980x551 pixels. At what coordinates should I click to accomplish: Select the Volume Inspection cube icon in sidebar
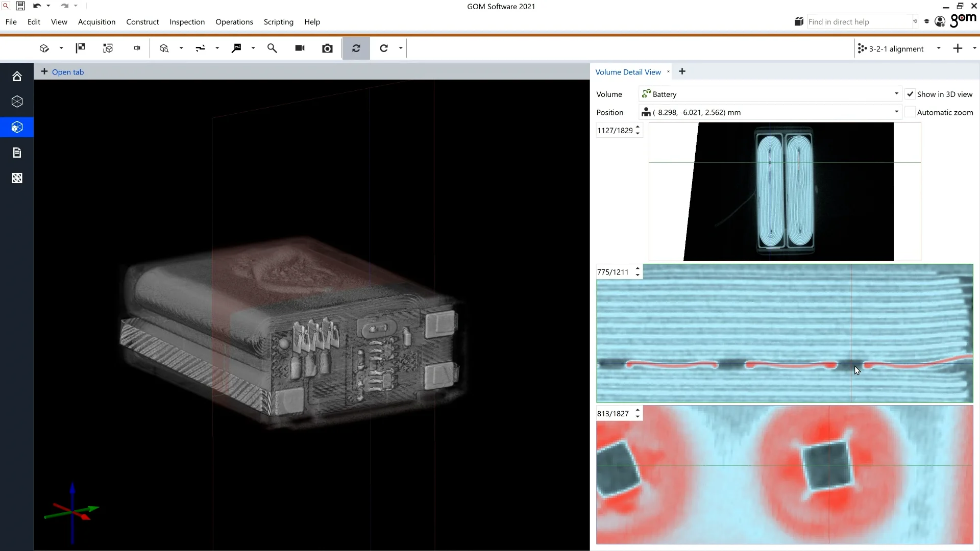point(17,127)
